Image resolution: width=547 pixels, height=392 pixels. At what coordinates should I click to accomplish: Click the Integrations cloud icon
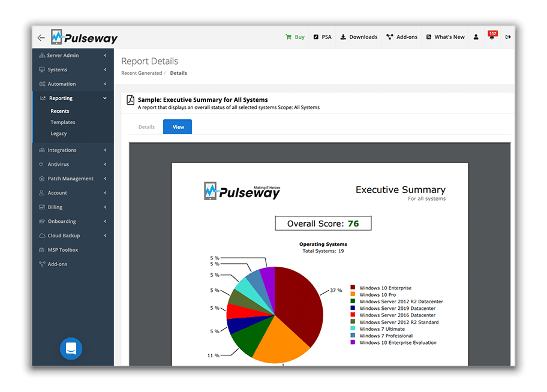click(x=42, y=150)
